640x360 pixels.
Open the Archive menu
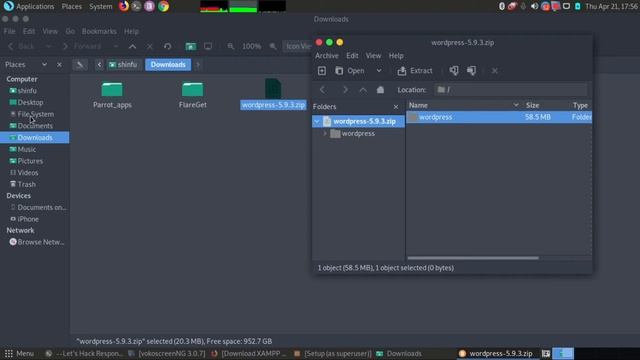[327, 56]
